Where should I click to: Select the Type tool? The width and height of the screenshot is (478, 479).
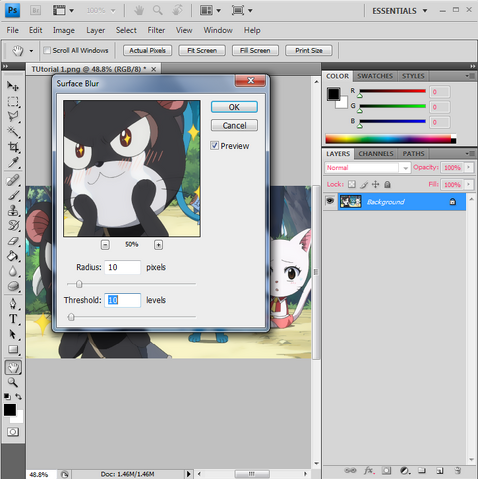[13, 319]
